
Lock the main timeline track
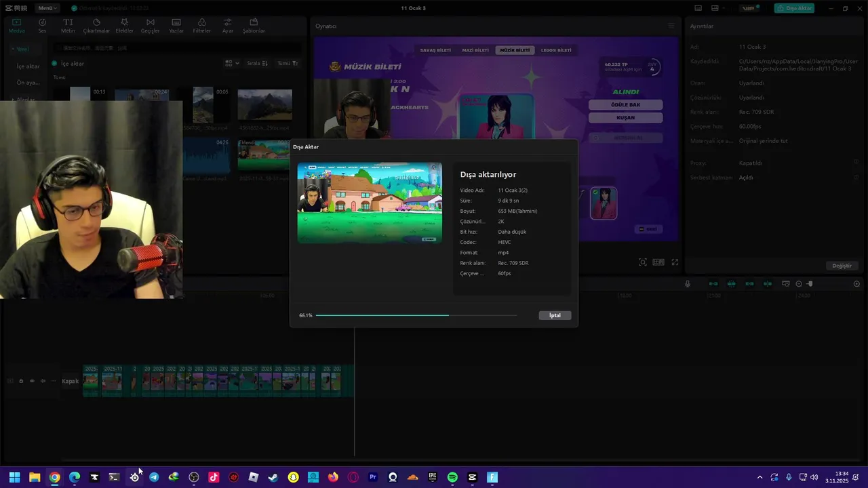point(21,381)
